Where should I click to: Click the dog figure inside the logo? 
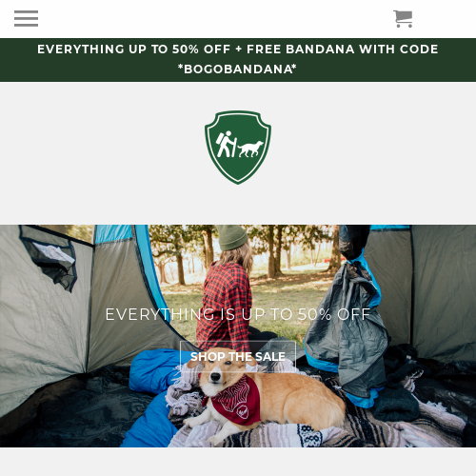point(250,149)
